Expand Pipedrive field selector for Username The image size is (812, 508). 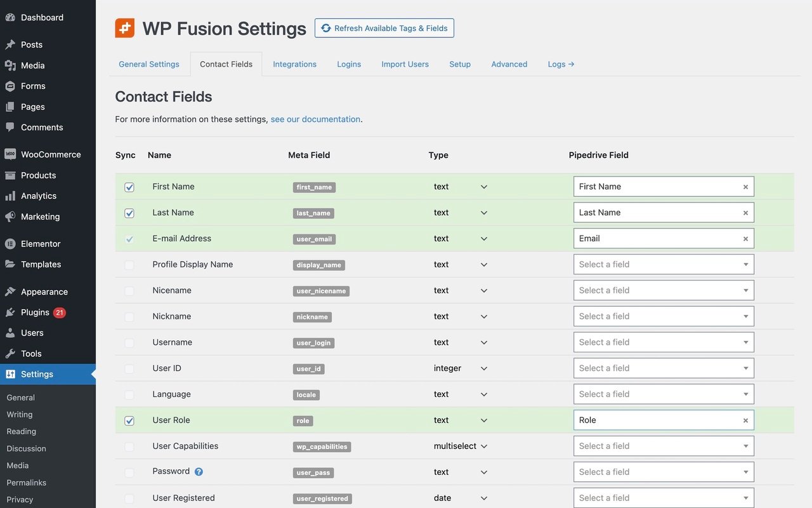pyautogui.click(x=663, y=342)
